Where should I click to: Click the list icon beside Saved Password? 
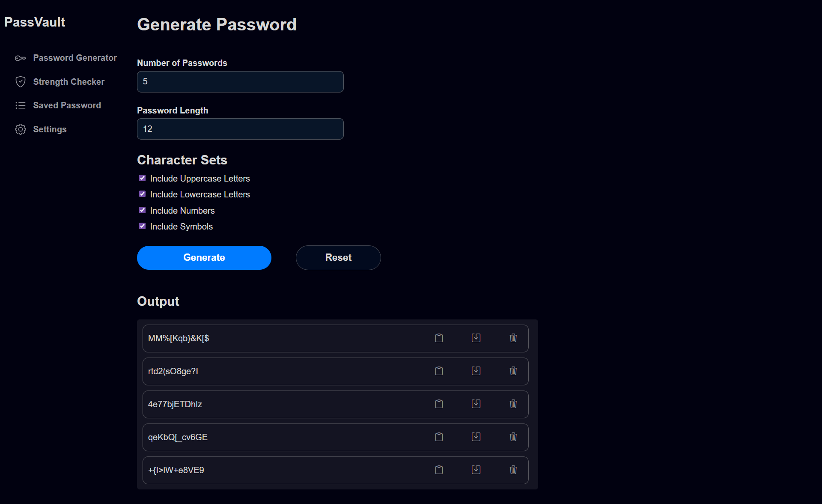tap(20, 105)
